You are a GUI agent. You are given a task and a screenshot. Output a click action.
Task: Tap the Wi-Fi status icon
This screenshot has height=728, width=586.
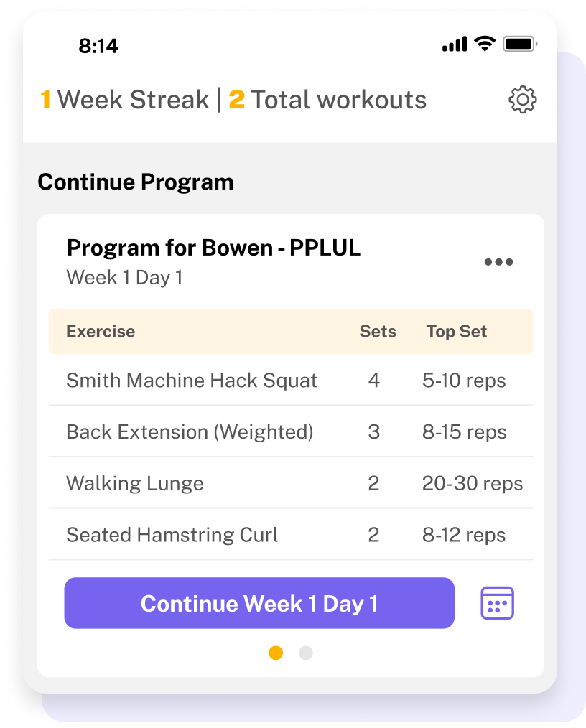[484, 44]
